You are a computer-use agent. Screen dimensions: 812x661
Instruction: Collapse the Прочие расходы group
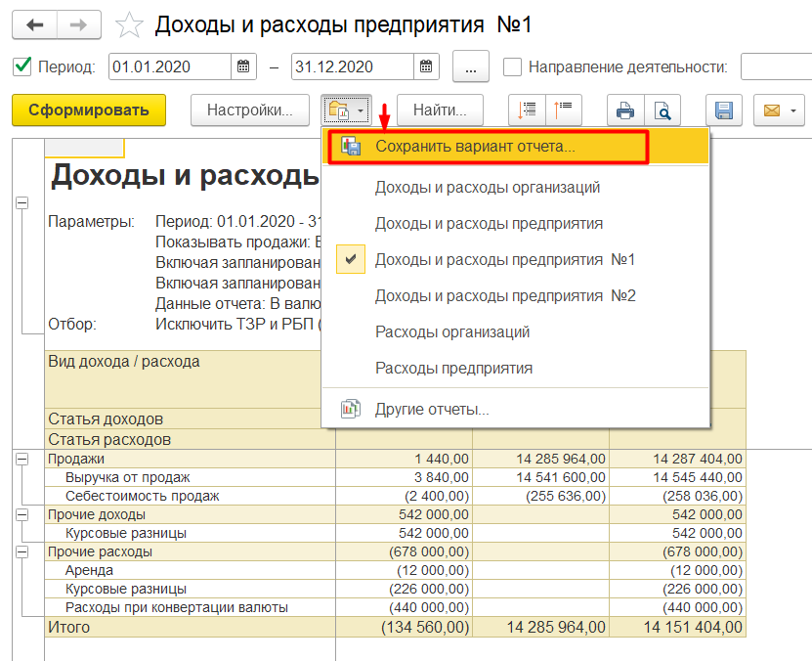21,552
